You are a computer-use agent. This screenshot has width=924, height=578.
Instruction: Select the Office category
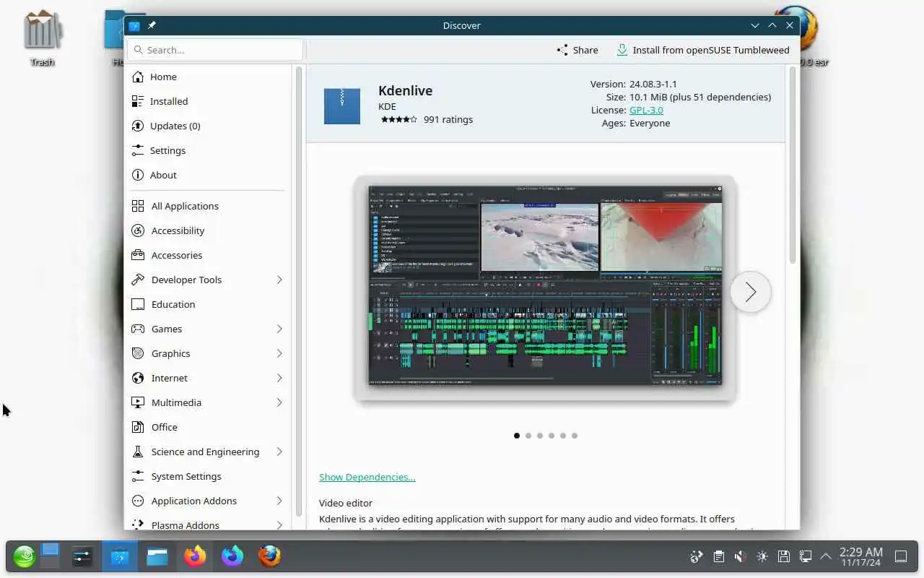coord(208,427)
